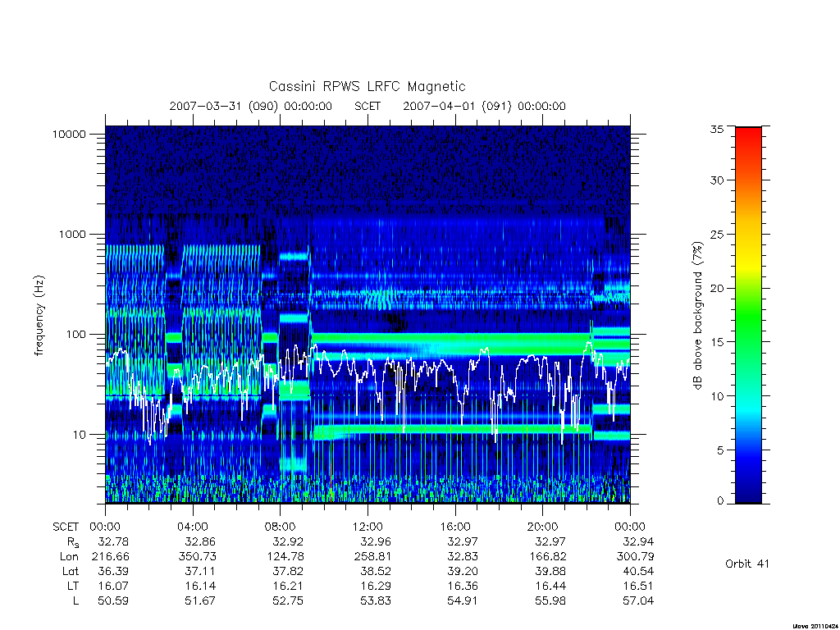Click the LT value '16.36'

coord(463,586)
